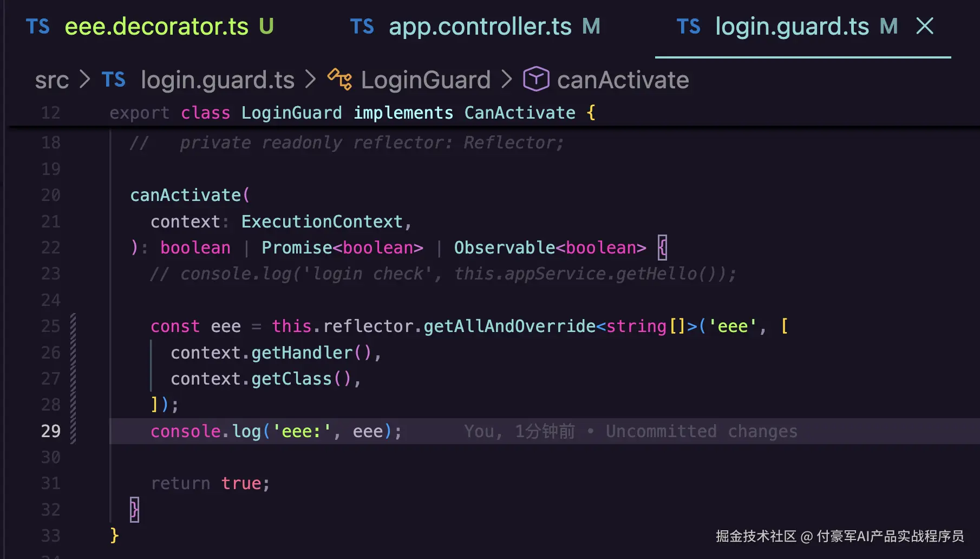The width and height of the screenshot is (980, 559).
Task: Click the TS file icon in breadcrumb
Action: pyautogui.click(x=114, y=80)
